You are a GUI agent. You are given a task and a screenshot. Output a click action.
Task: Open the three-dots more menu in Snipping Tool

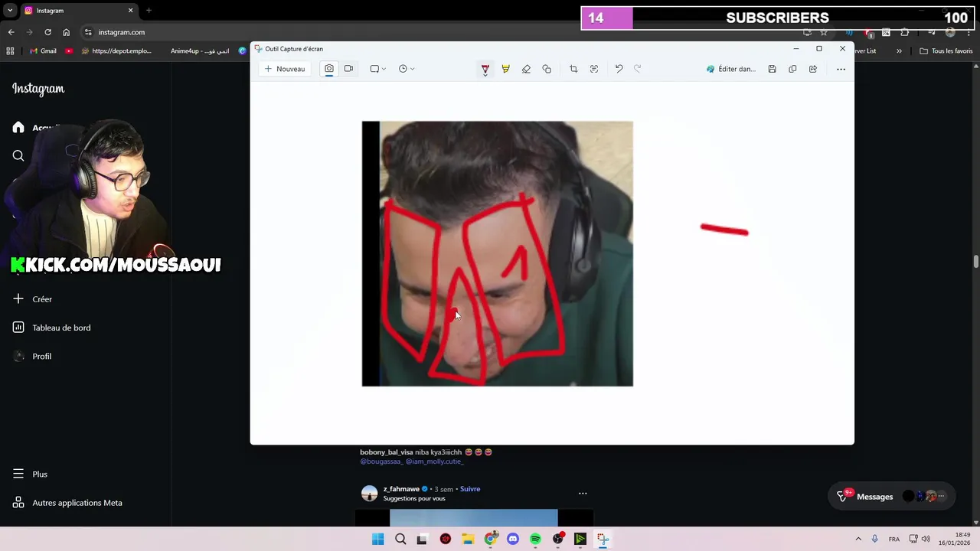pos(841,69)
